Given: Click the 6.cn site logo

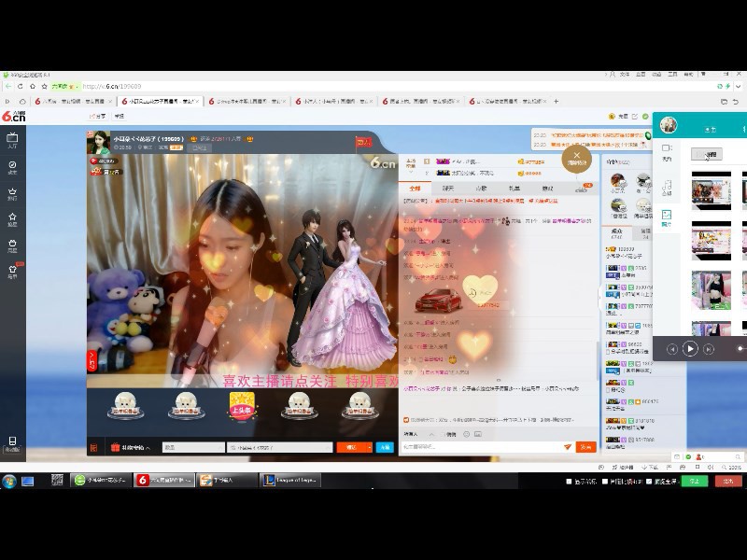Looking at the screenshot, I should [x=13, y=116].
